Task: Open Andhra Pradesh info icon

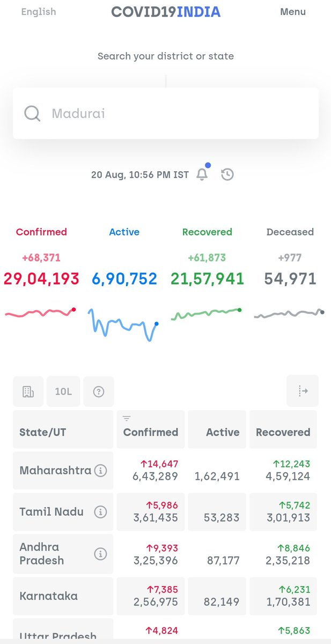Action: [x=100, y=554]
